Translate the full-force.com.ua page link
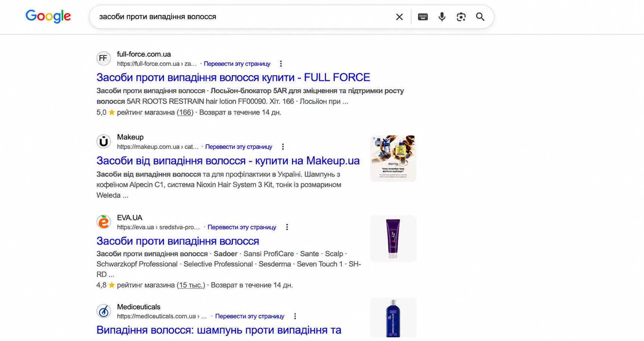This screenshot has width=644, height=341. (237, 64)
